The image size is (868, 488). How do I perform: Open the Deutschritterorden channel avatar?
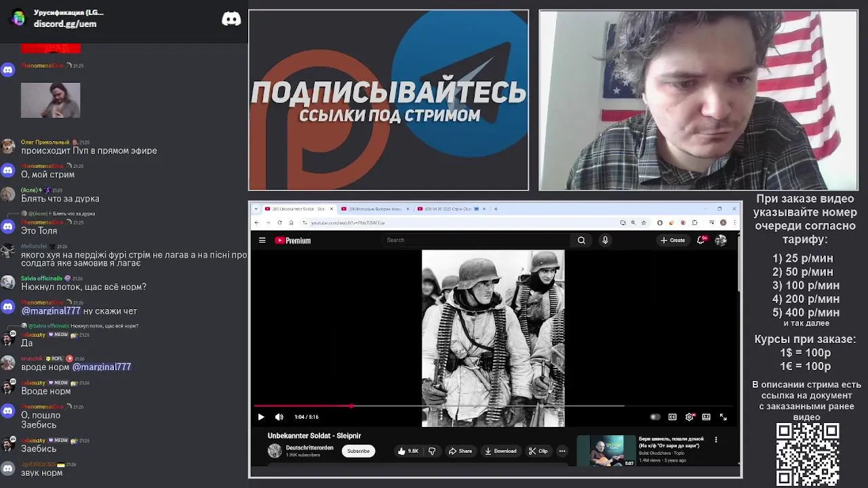click(275, 451)
